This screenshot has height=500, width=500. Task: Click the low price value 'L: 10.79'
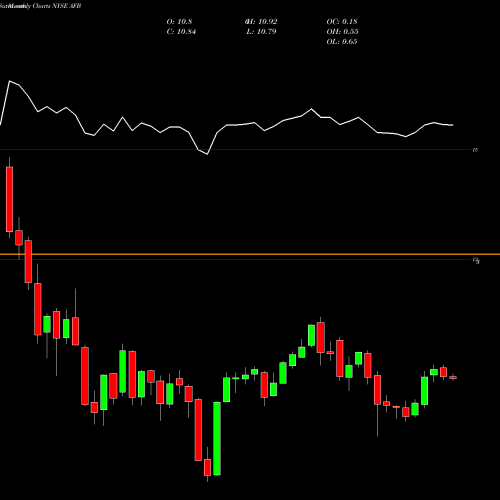pos(261,32)
